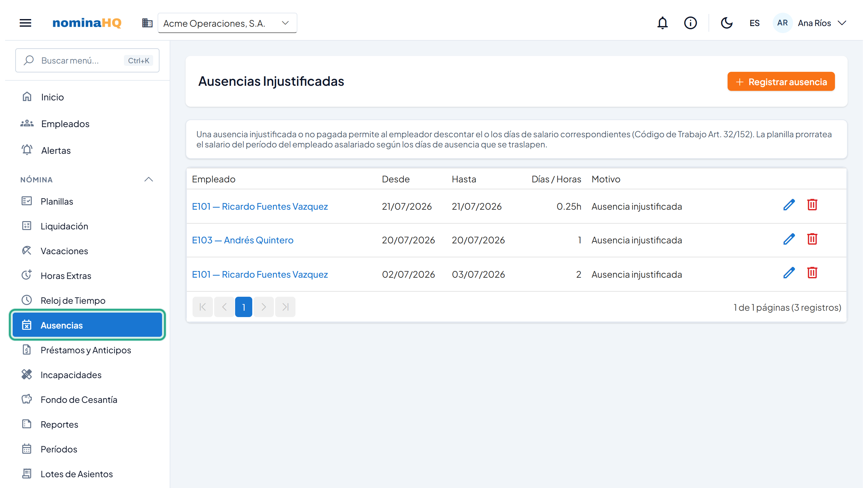
Task: Click the Liquidación sidebar icon
Action: click(27, 226)
